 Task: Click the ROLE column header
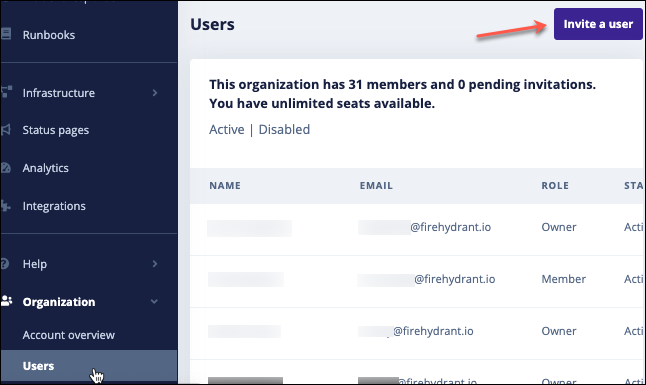point(555,185)
